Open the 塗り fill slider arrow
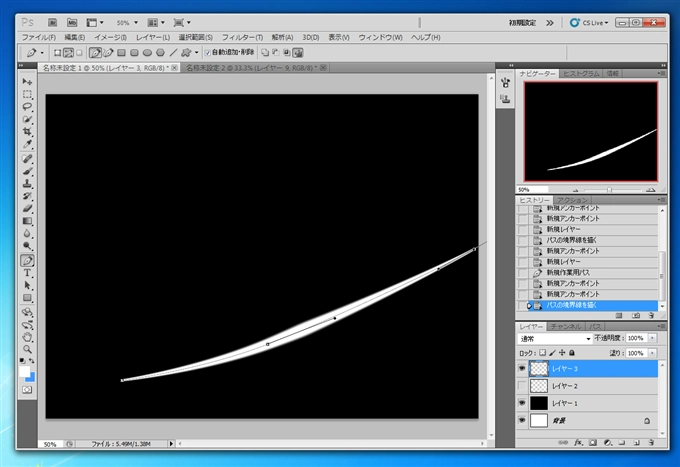Screen dimensions: 680x467 (652, 353)
